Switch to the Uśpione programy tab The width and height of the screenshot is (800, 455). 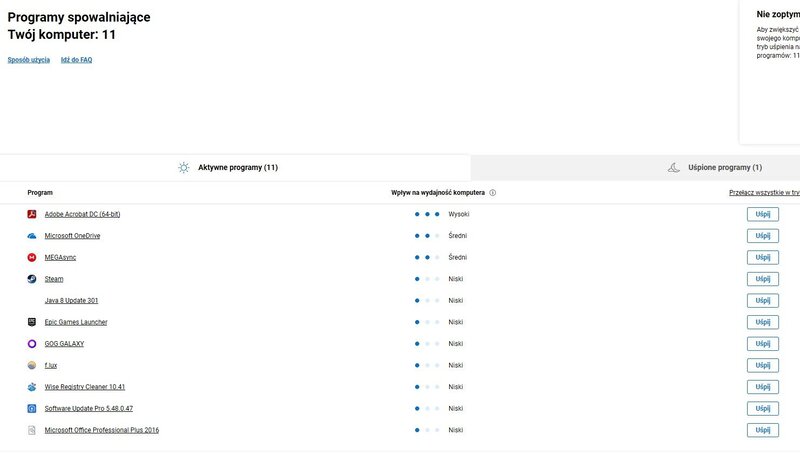(715, 168)
